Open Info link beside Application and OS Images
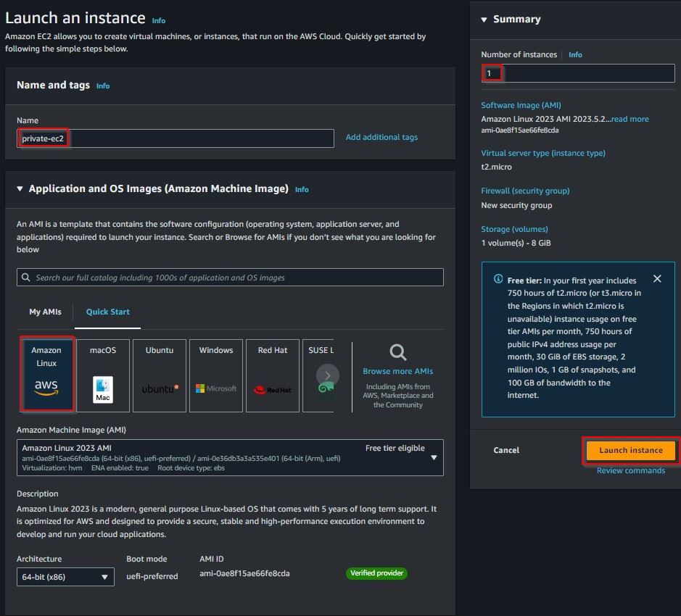The height and width of the screenshot is (616, 681). pos(302,189)
